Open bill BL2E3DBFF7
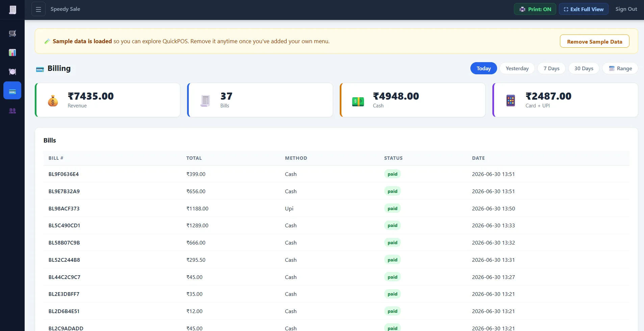This screenshot has height=331, width=644. 64,294
